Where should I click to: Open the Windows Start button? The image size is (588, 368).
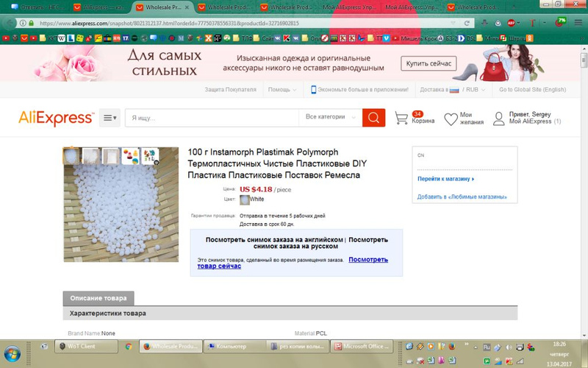pos(12,354)
